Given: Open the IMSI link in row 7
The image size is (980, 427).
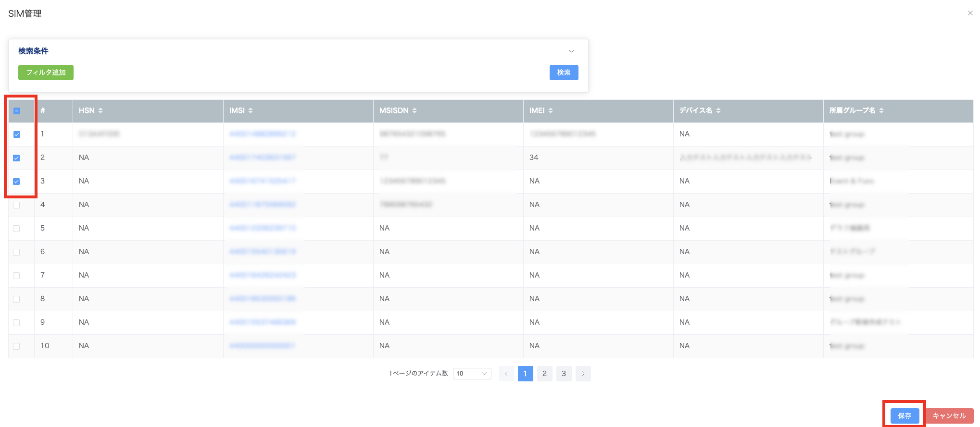Looking at the screenshot, I should click(x=263, y=275).
